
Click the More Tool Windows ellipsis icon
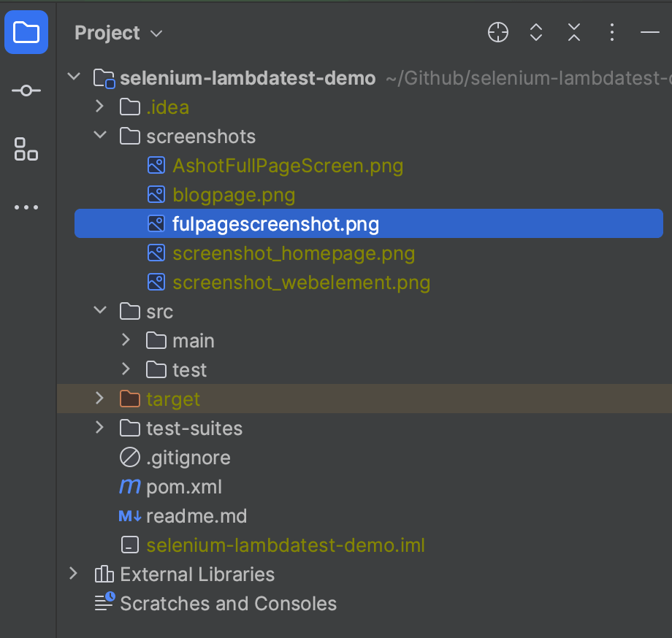pos(26,207)
